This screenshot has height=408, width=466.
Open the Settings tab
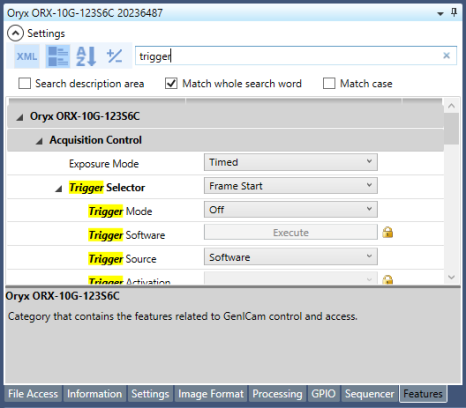click(150, 394)
